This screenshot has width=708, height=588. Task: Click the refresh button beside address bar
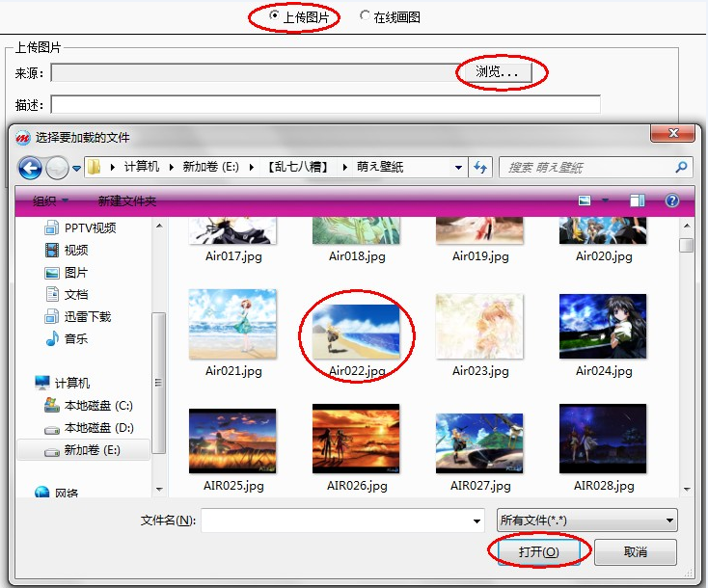click(x=480, y=168)
